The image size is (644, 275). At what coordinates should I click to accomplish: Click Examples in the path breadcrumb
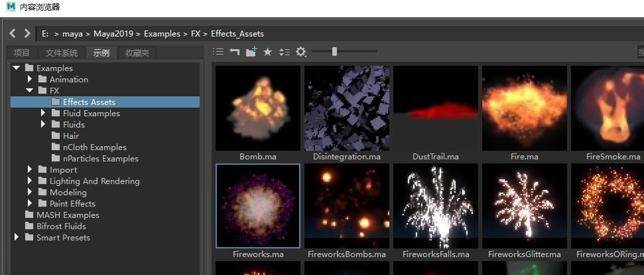(162, 33)
